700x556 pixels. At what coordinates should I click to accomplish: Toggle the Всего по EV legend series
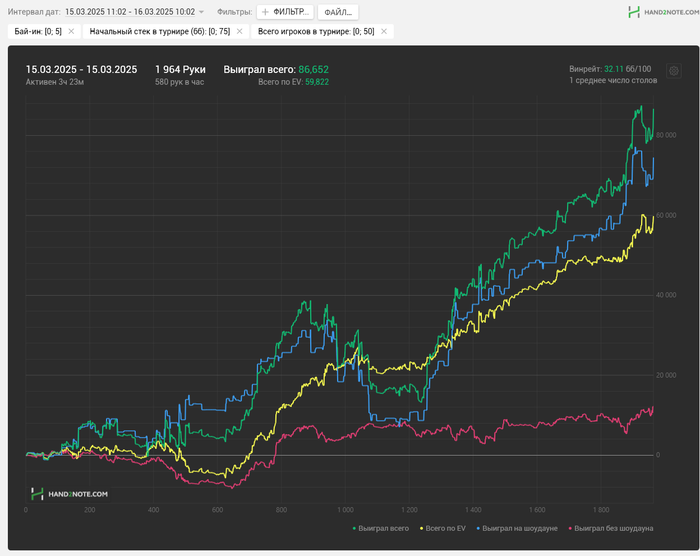(x=443, y=528)
